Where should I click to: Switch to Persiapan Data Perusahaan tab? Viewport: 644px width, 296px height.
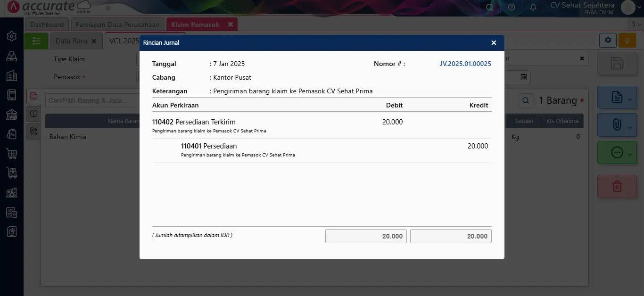[118, 24]
